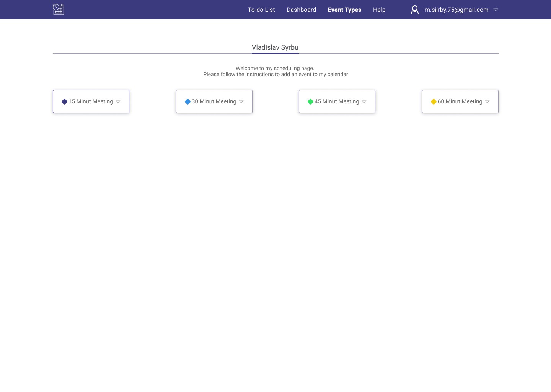Expand the 60 Minut Meeting dropdown arrow

click(x=487, y=102)
